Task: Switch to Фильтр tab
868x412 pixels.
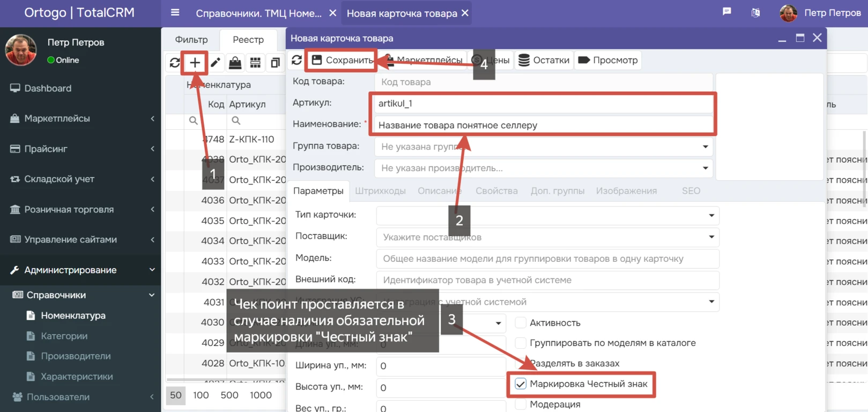Action: pyautogui.click(x=191, y=40)
